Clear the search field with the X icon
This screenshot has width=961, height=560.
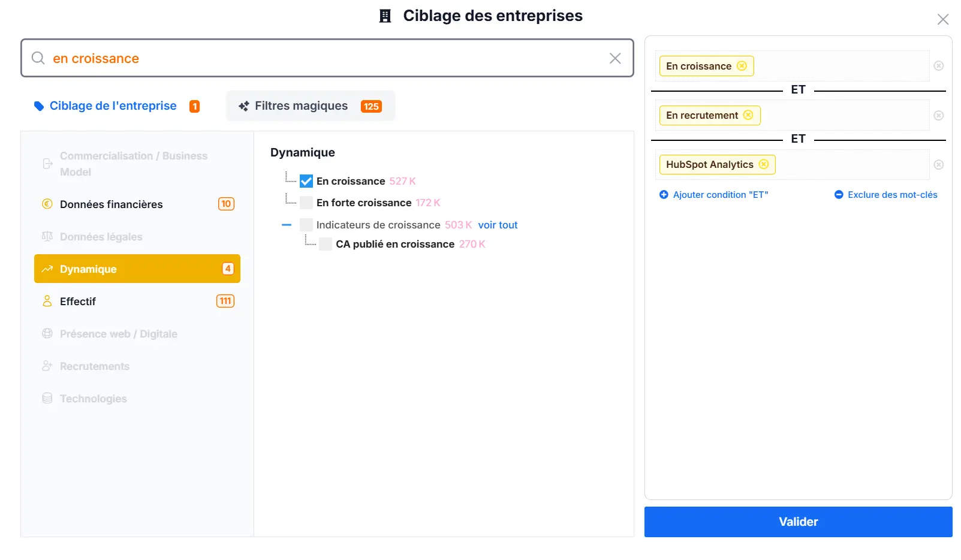click(x=615, y=58)
